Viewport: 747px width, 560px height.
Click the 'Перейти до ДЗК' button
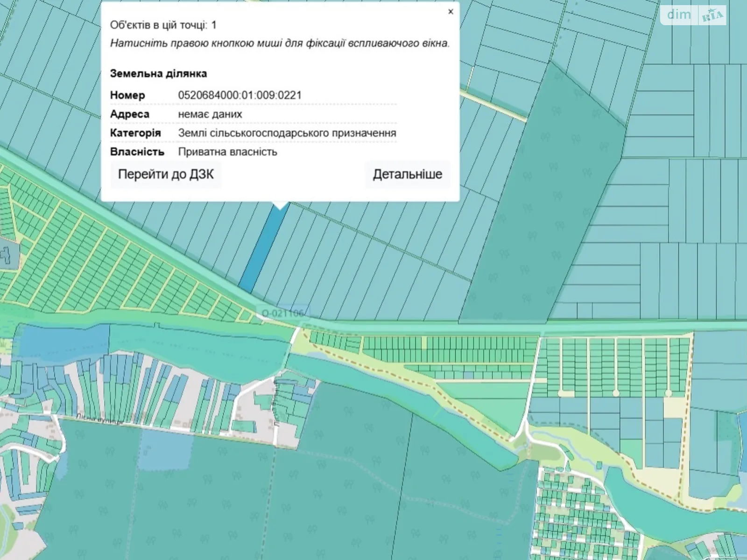click(x=166, y=175)
